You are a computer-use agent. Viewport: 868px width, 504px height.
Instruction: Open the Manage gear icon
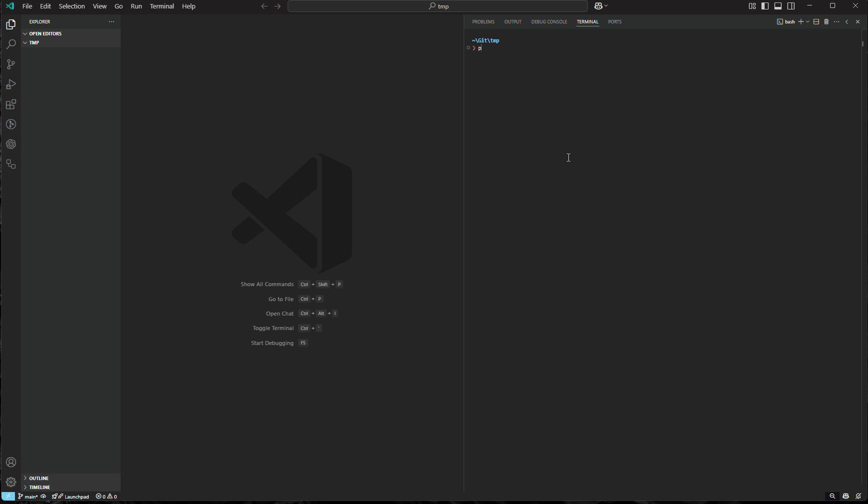point(11,482)
